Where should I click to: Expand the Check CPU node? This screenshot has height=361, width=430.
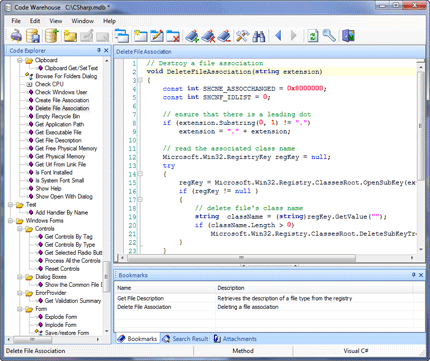pyautogui.click(x=29, y=84)
